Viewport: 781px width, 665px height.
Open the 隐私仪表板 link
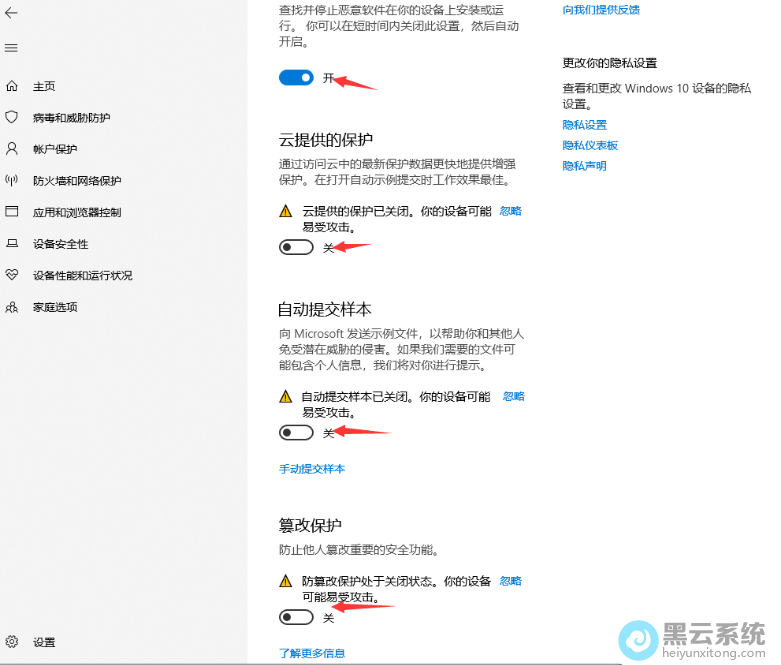click(x=590, y=145)
